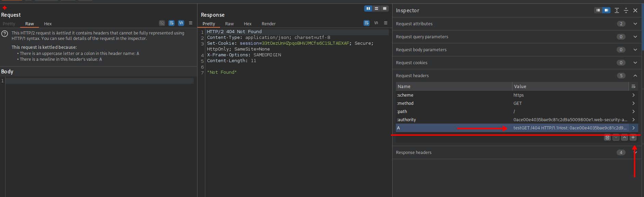Click the kettled request help question-mark icon

pyautogui.click(x=5, y=34)
